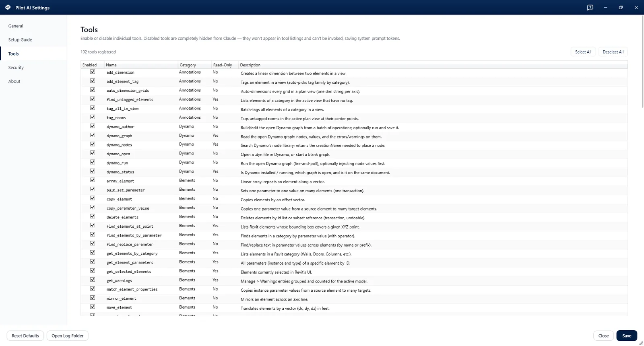
Task: Click Reset Defaults button
Action: point(25,336)
